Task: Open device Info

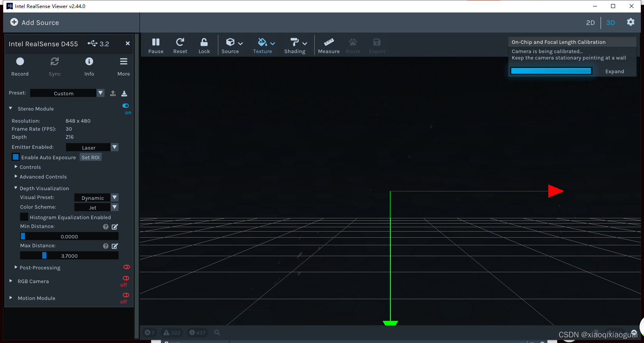Action: tap(89, 66)
